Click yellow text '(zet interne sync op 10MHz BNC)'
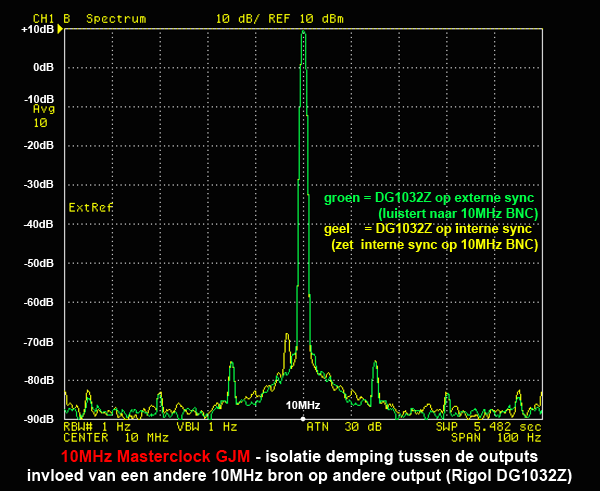600x491 pixels. (435, 245)
